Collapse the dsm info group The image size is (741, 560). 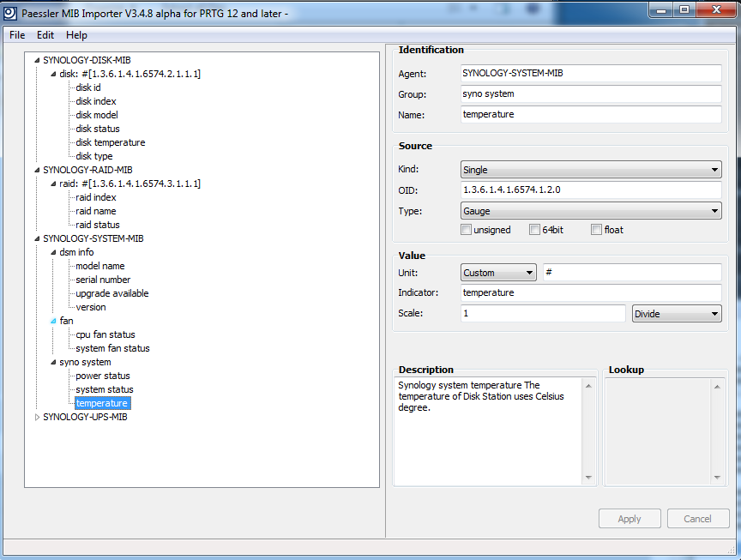click(53, 252)
